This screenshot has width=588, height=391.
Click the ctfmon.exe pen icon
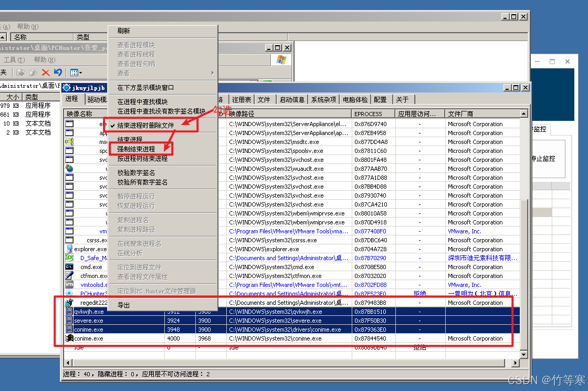coord(69,276)
